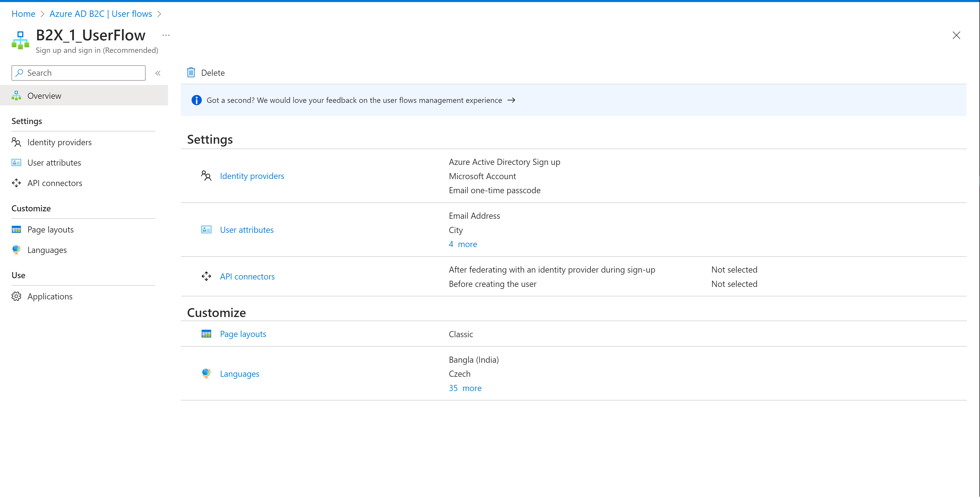Image resolution: width=980 pixels, height=498 pixels.
Task: Click 'Before creating the user' text
Action: [493, 284]
